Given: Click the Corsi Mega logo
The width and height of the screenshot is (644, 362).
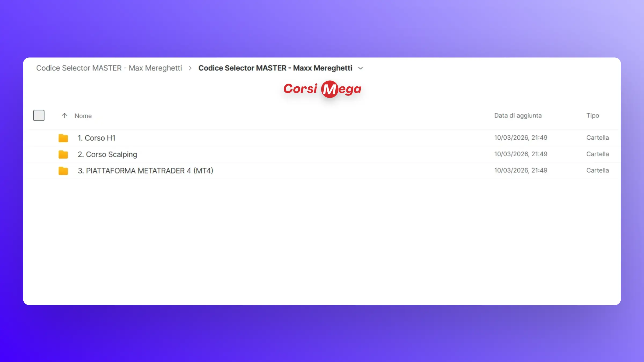Looking at the screenshot, I should click(322, 89).
